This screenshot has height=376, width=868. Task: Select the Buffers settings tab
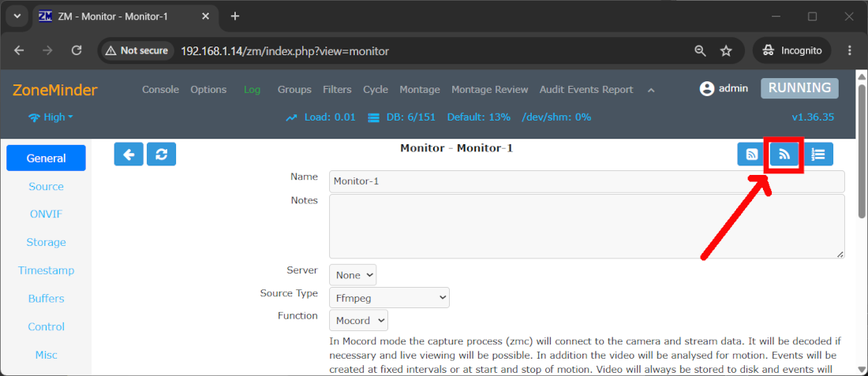(x=46, y=299)
